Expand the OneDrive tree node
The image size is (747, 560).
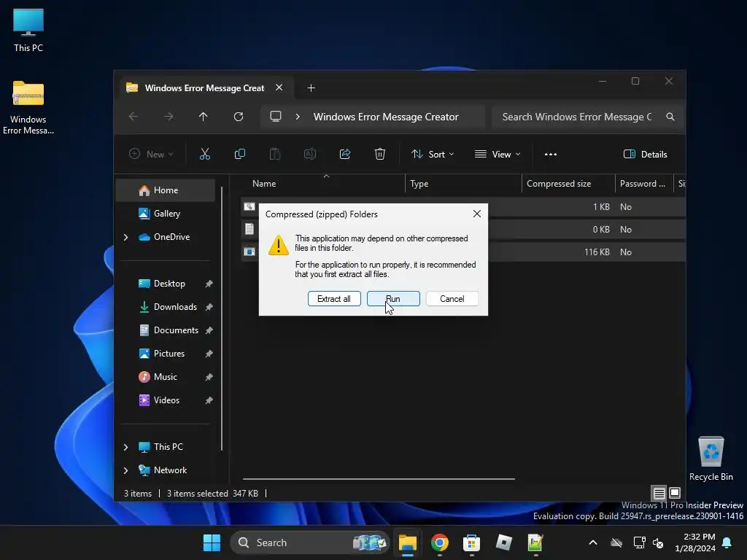click(125, 237)
